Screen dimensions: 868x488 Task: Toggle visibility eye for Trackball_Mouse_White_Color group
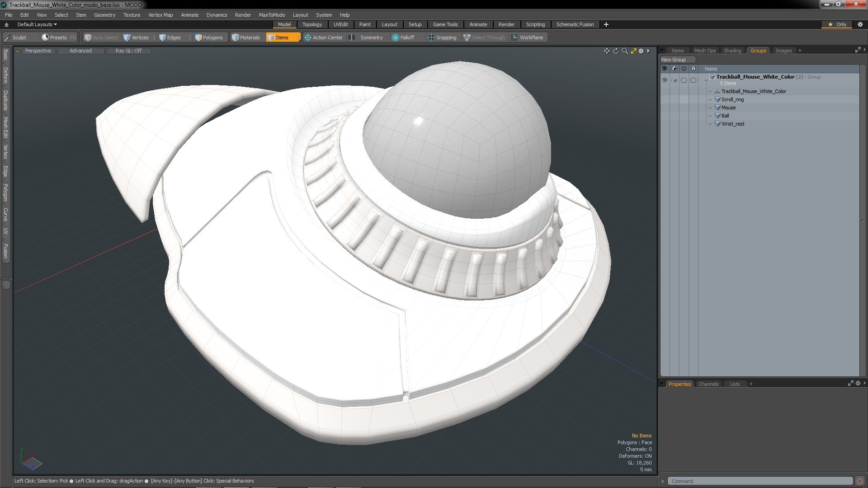(x=665, y=80)
